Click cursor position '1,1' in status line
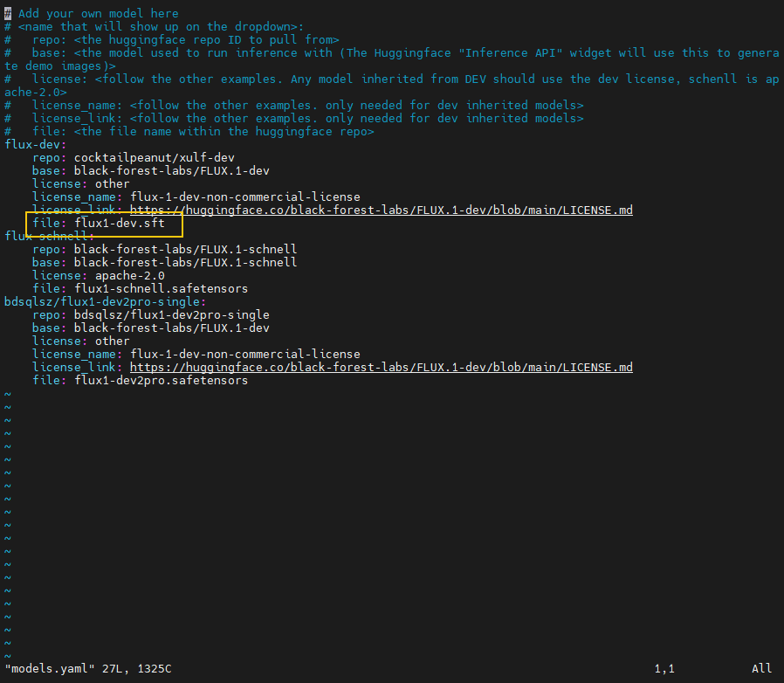This screenshot has height=683, width=784. [664, 668]
